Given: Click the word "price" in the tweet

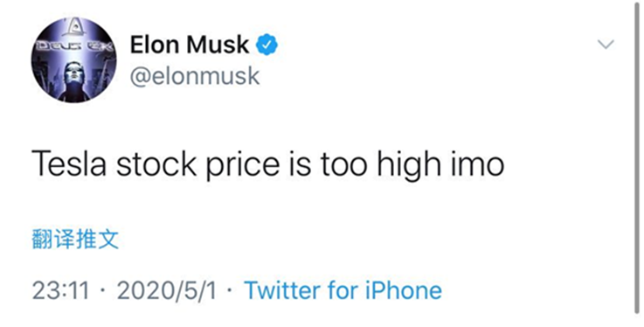Looking at the screenshot, I should [x=238, y=165].
